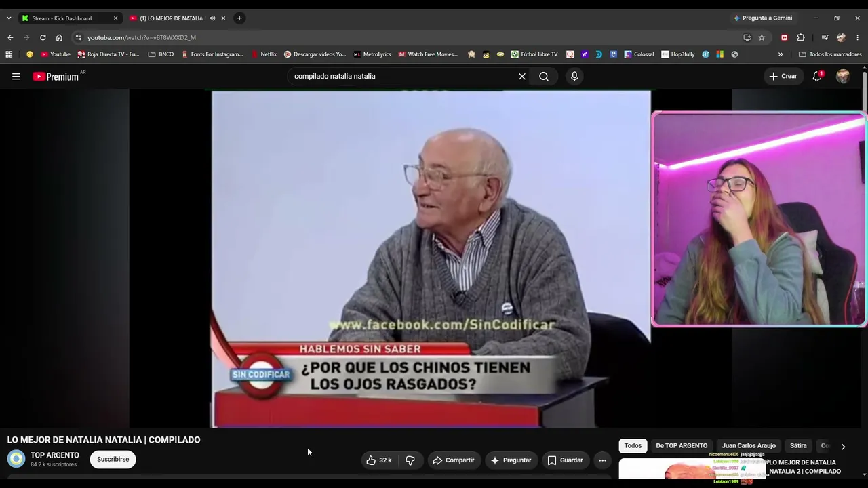
Task: Show hidden bookmarks overflow chevron
Action: pos(781,54)
